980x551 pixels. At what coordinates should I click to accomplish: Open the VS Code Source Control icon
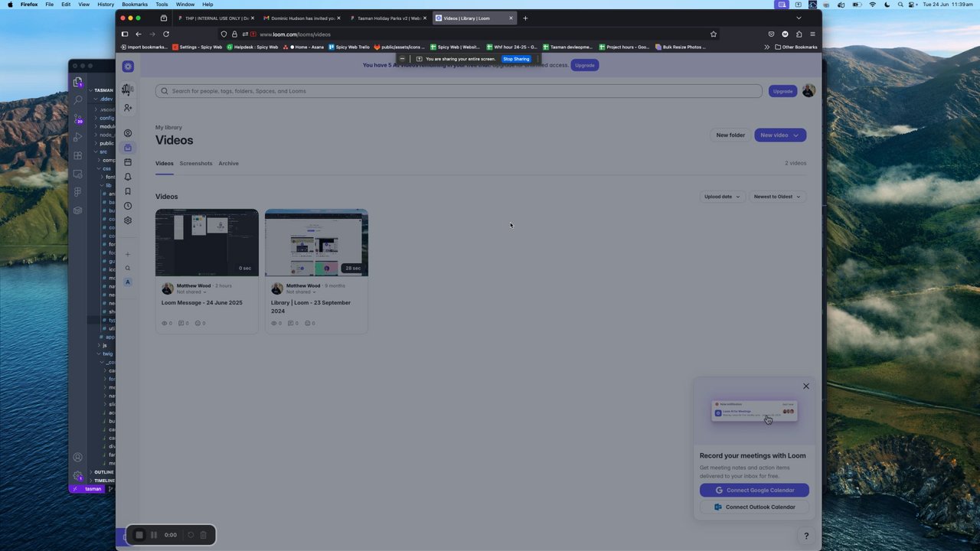point(78,119)
